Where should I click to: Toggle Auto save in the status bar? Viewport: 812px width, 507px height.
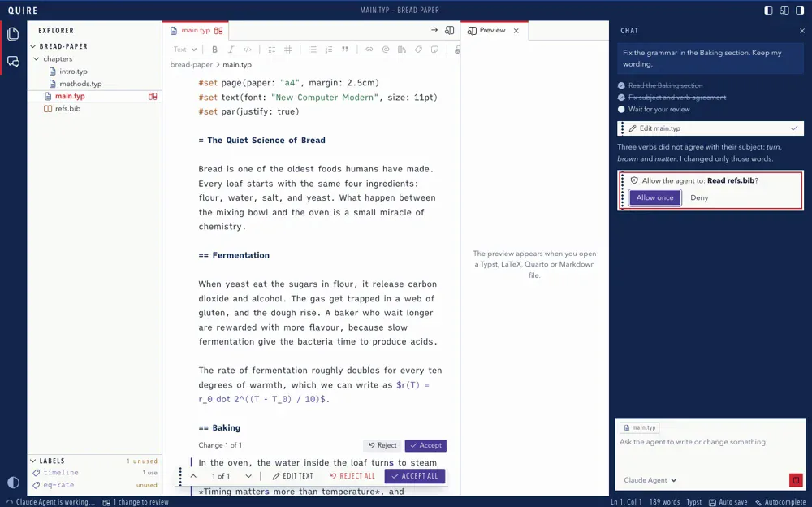[728, 502]
